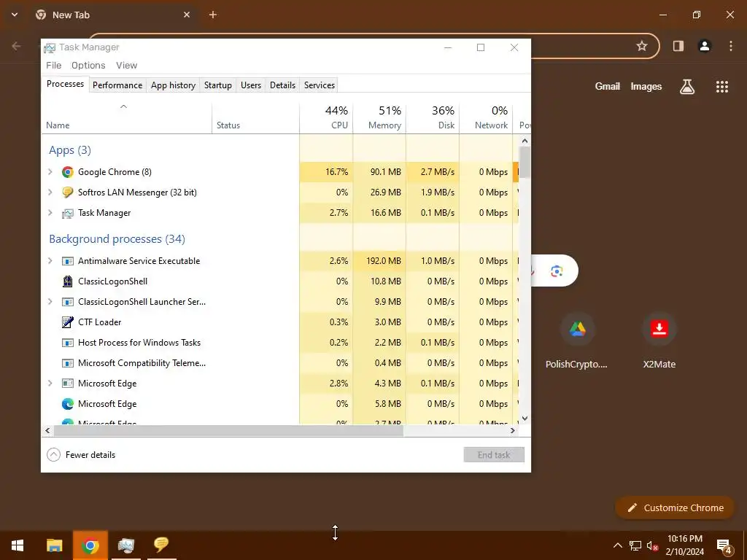Expand ClassicLogonShell Launcher Service
747x560 pixels.
tap(50, 302)
